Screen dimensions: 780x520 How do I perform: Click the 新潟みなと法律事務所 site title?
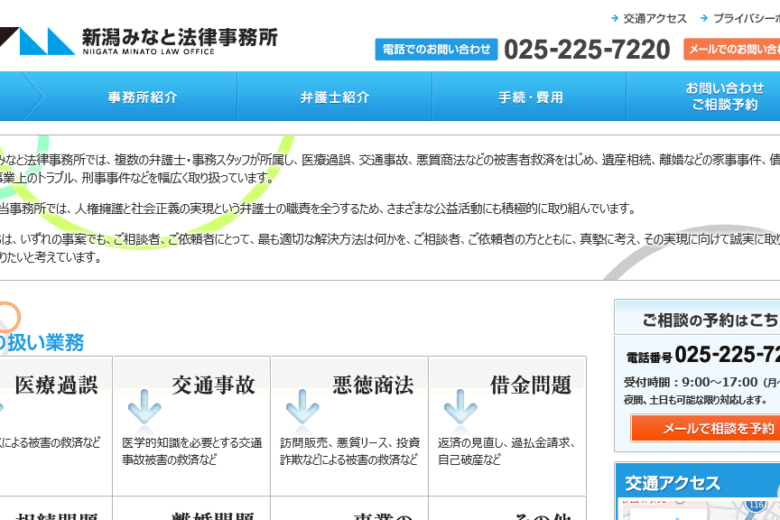180,38
